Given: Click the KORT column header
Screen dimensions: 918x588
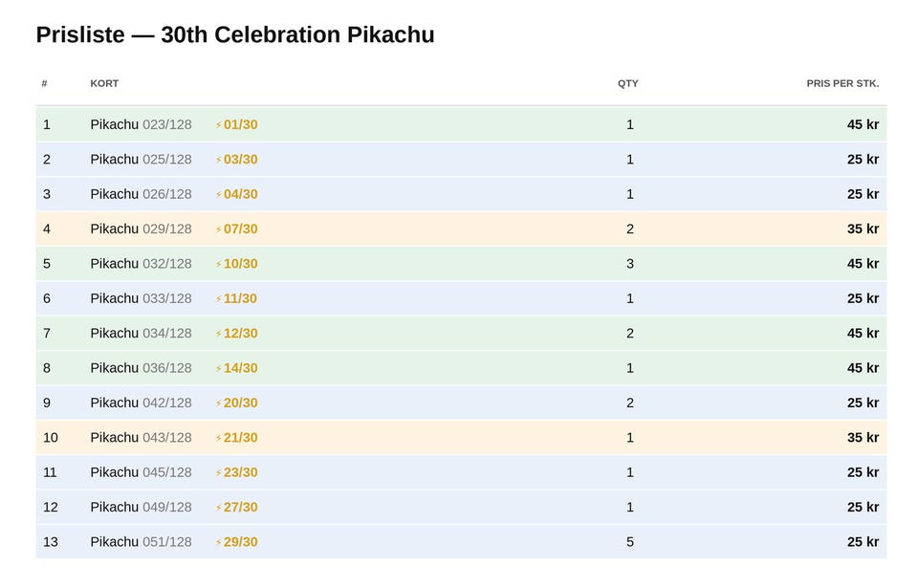Looking at the screenshot, I should pyautogui.click(x=104, y=83).
